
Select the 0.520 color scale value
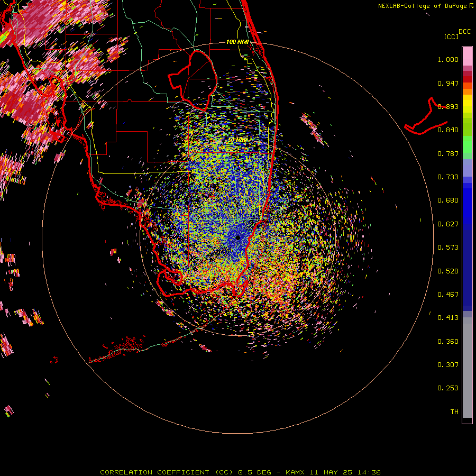coord(448,271)
